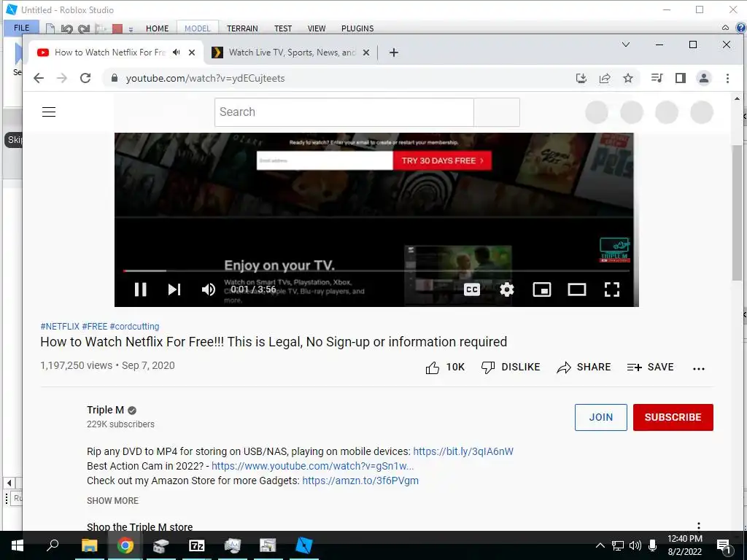Viewport: 747px width, 560px height.
Task: Open Chrome tab search chevron
Action: tap(626, 44)
